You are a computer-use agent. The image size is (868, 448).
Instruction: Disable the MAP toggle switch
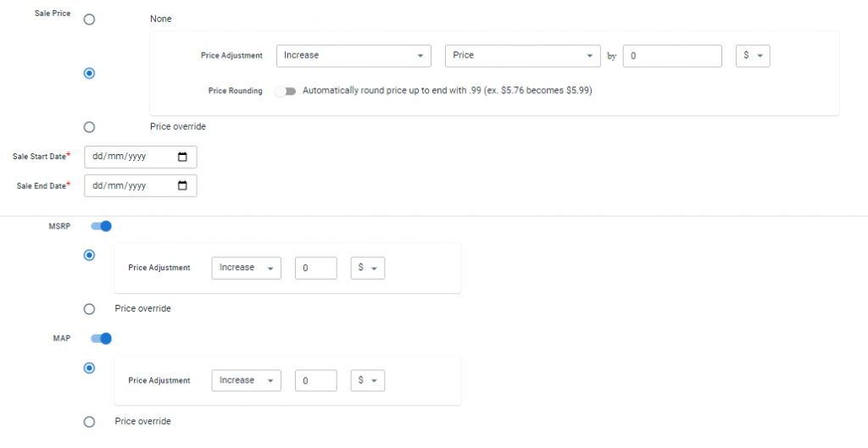[102, 339]
